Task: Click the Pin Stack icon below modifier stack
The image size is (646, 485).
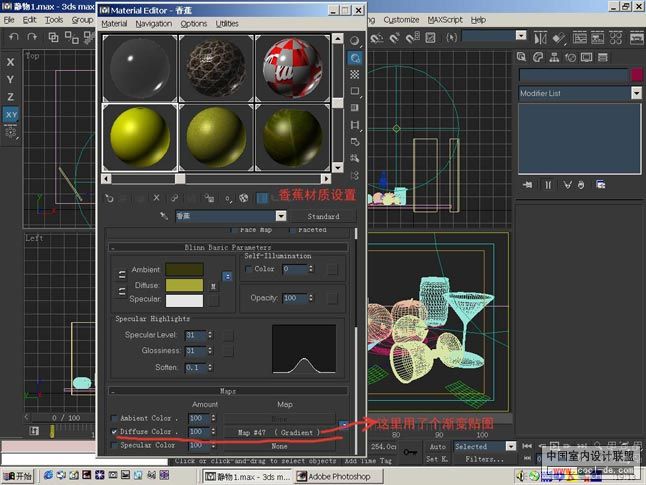Action: click(x=528, y=185)
